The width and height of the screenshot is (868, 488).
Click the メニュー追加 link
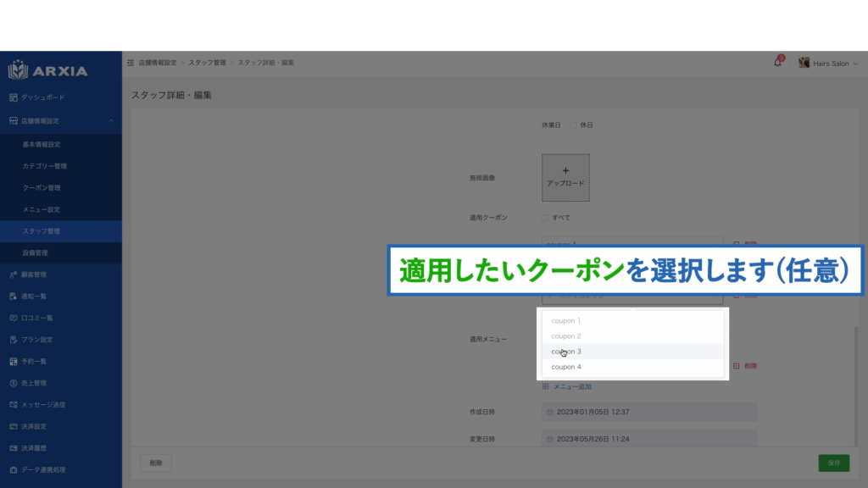[572, 386]
